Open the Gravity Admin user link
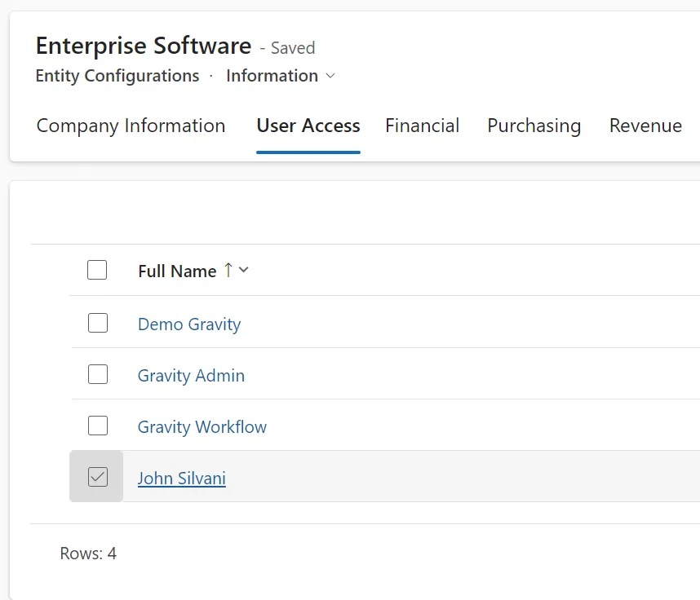700x600 pixels. (x=191, y=376)
